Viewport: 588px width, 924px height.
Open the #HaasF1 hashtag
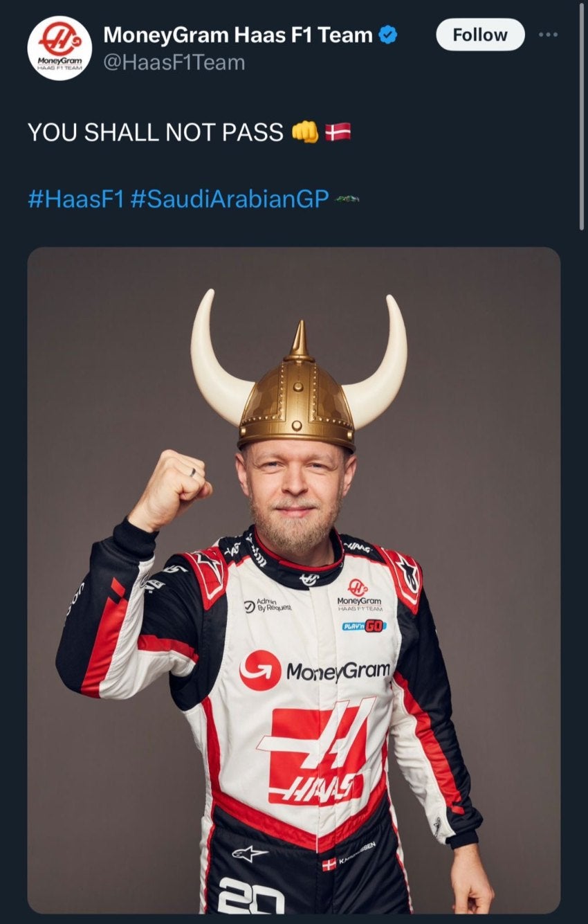(x=75, y=200)
